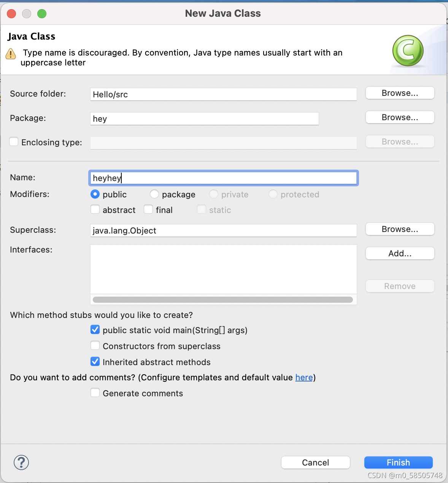Open the help question mark icon

pyautogui.click(x=21, y=462)
